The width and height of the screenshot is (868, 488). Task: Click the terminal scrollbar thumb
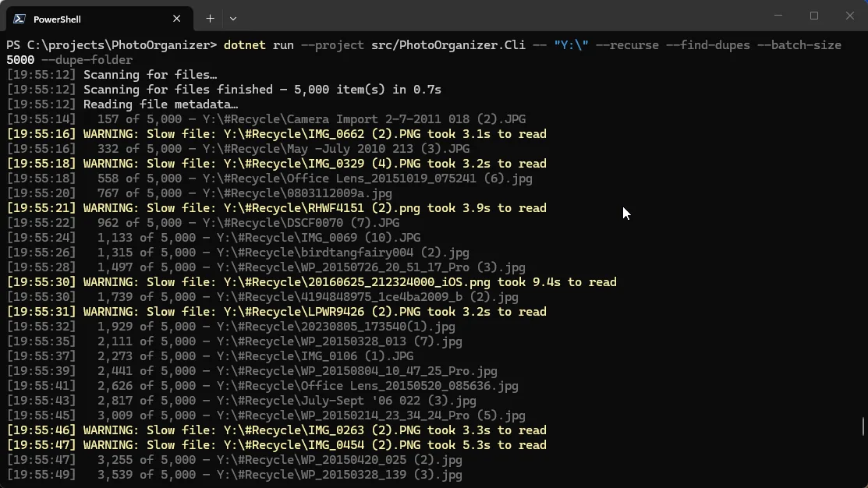pyautogui.click(x=863, y=426)
